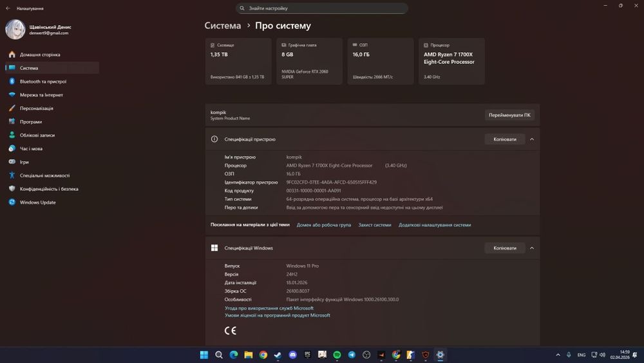This screenshot has width=644, height=363.
Task: Click the Settings gear on the taskbar
Action: click(x=440, y=355)
